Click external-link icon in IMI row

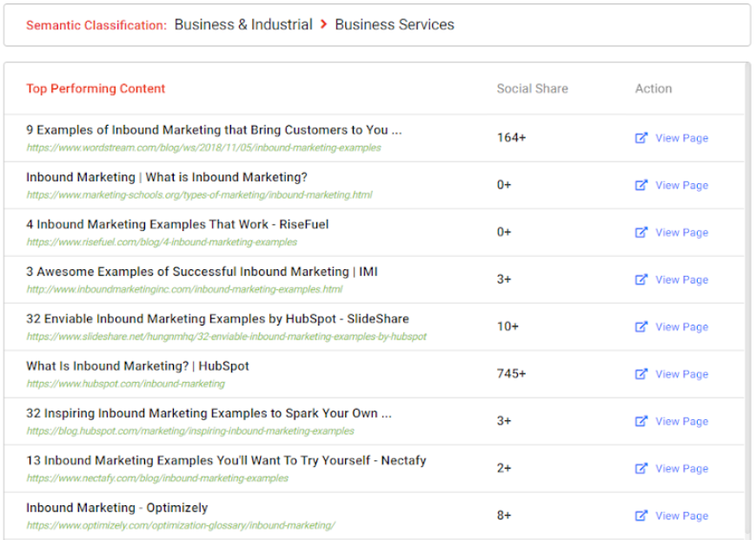coord(641,280)
